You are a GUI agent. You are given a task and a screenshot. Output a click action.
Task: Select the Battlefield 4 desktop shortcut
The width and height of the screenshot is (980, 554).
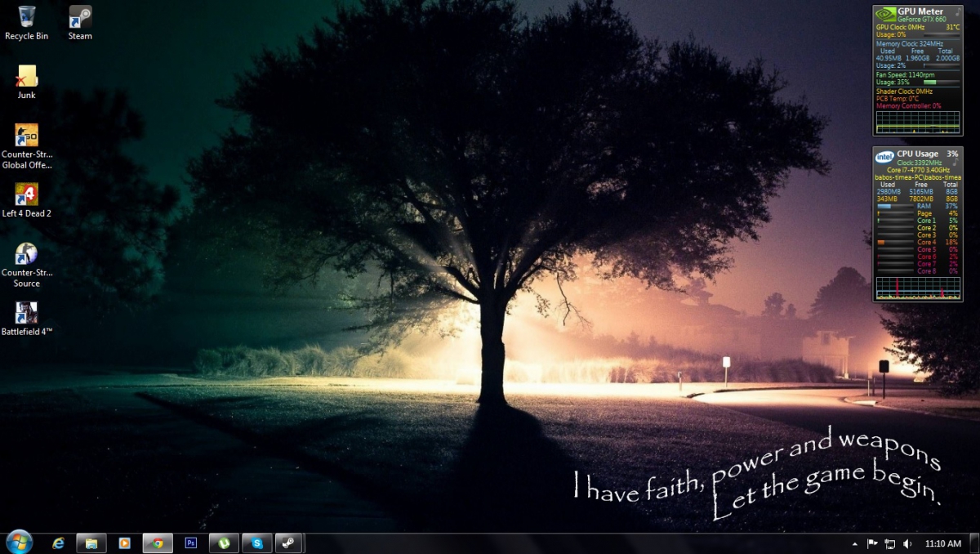tap(26, 319)
